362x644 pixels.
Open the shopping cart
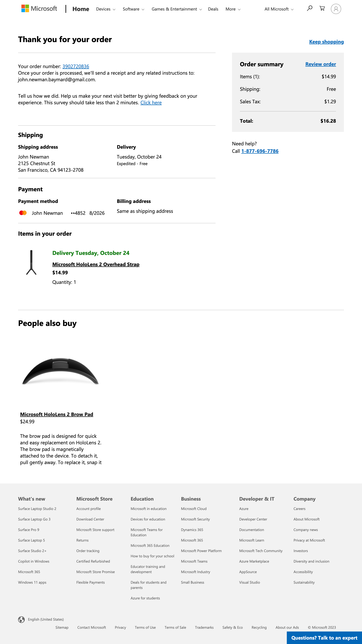click(322, 9)
